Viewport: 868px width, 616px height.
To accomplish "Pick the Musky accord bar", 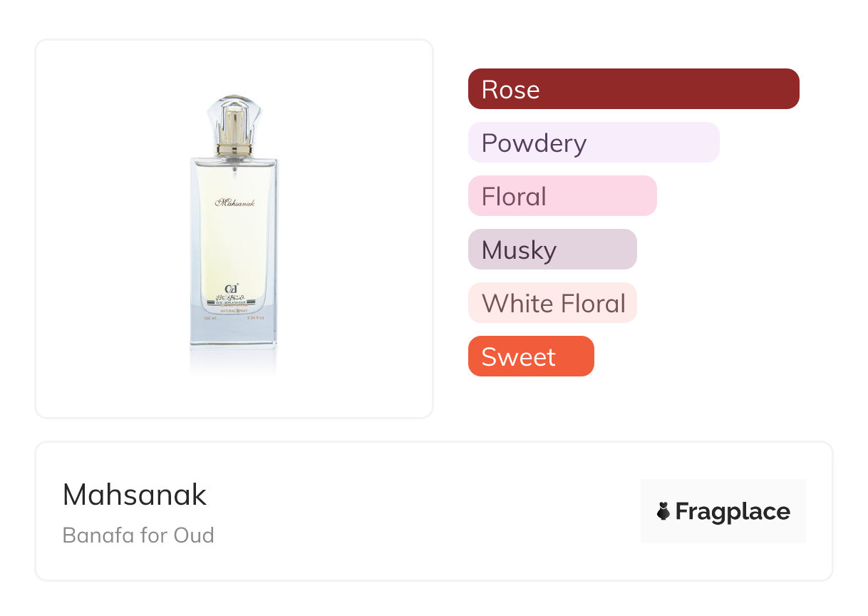I will point(552,250).
